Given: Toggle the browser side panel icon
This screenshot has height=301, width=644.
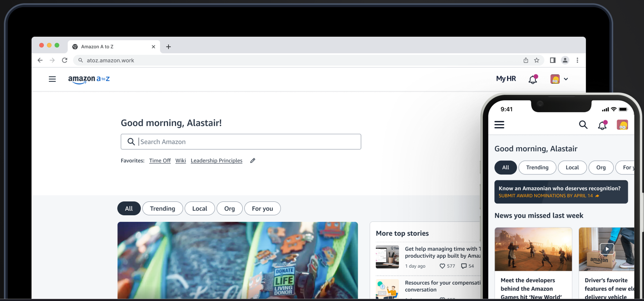Looking at the screenshot, I should (553, 60).
